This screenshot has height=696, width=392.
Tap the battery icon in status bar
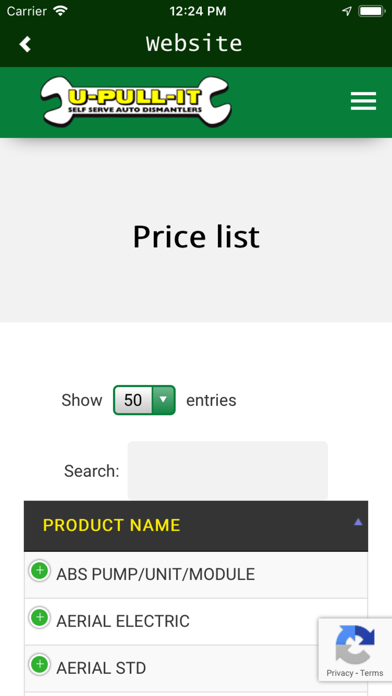372,11
